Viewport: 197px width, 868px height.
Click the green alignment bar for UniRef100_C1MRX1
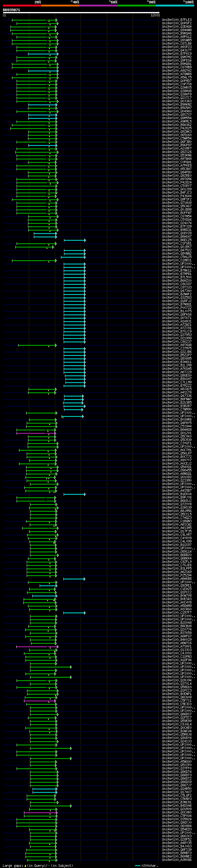pos(34,260)
